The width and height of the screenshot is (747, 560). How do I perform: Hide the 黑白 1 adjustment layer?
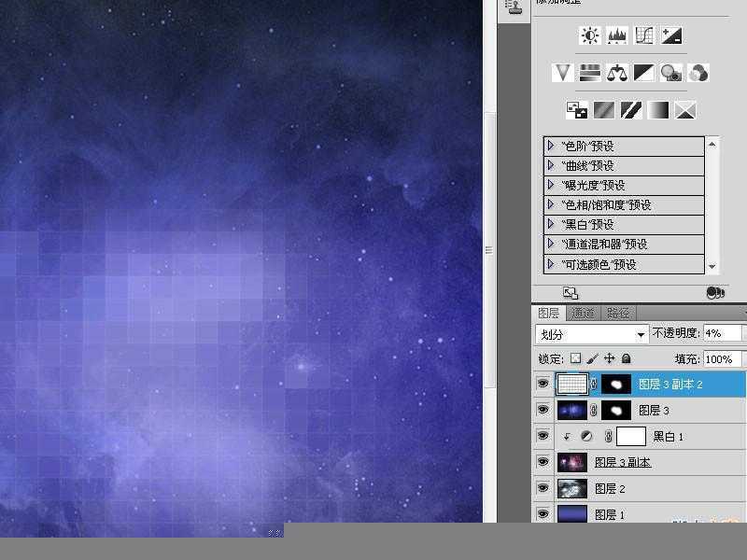543,436
